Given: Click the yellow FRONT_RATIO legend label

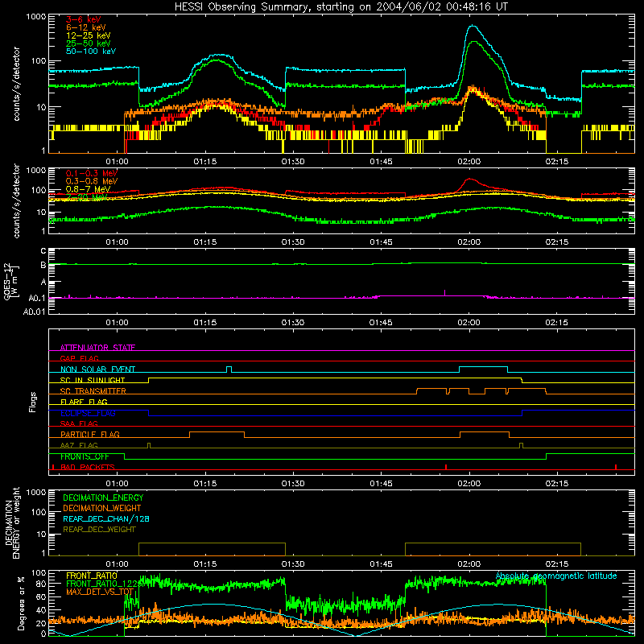Looking at the screenshot, I should coord(92,576).
